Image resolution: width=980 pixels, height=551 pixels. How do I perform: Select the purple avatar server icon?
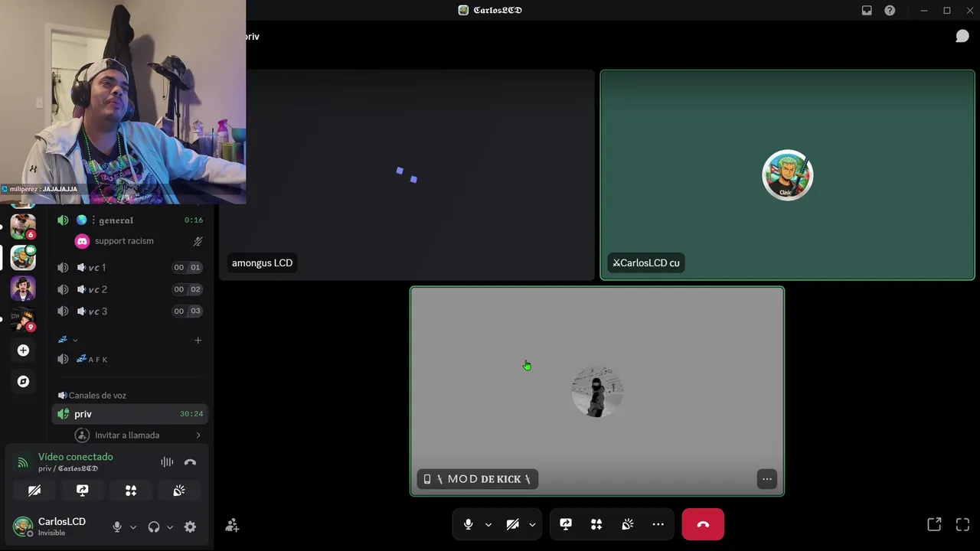(x=23, y=289)
